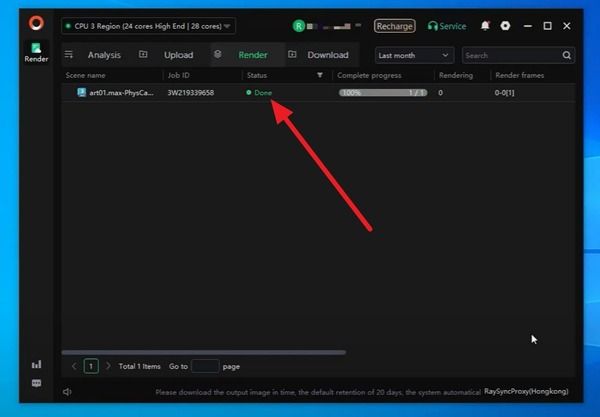
Task: Maximize the render client window
Action: 548,26
